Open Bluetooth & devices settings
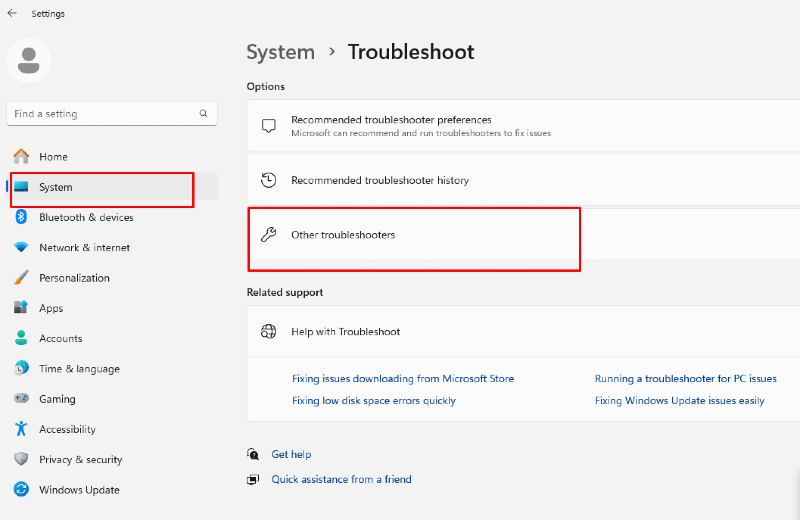 pyautogui.click(x=112, y=217)
